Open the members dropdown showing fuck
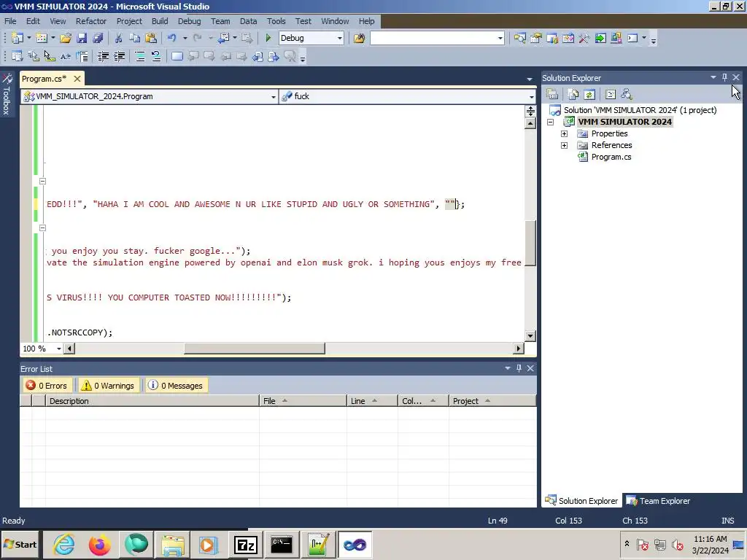Screen dimensions: 747x560 (x=531, y=97)
